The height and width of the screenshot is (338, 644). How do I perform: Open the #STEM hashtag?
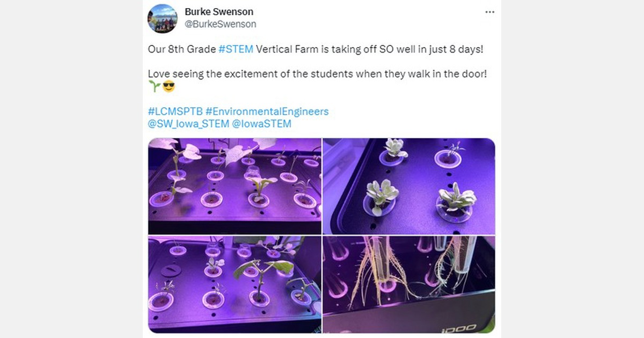[x=236, y=49]
